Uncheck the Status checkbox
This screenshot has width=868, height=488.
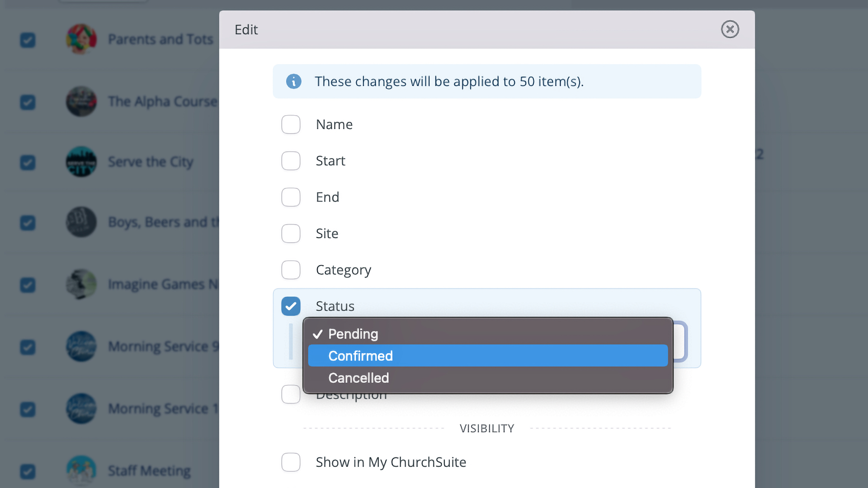(x=291, y=306)
